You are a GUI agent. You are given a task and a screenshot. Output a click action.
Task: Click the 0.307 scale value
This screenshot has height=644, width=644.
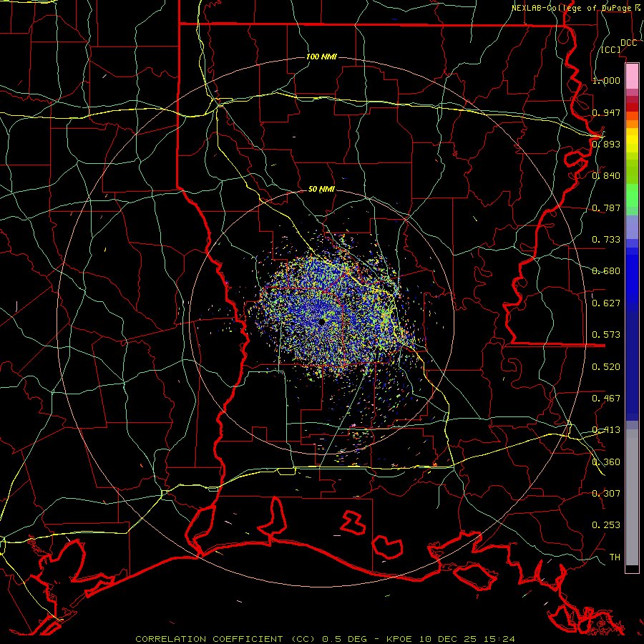pos(606,494)
